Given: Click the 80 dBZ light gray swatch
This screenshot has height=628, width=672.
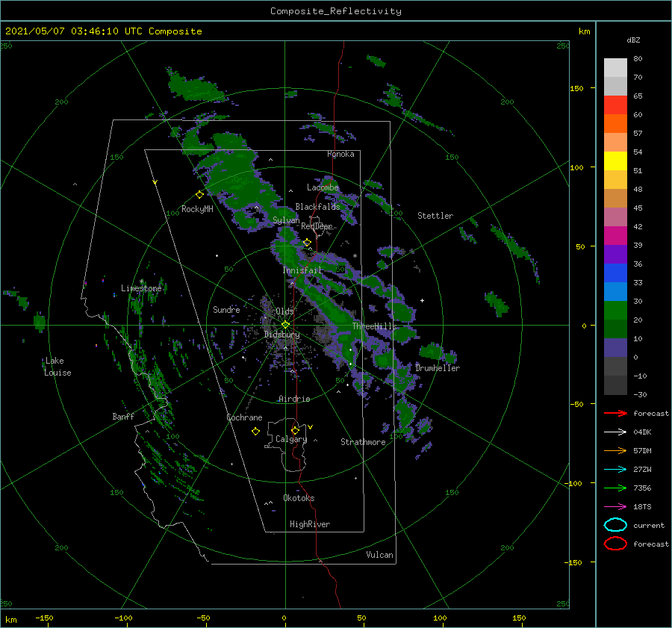Looking at the screenshot, I should [615, 68].
